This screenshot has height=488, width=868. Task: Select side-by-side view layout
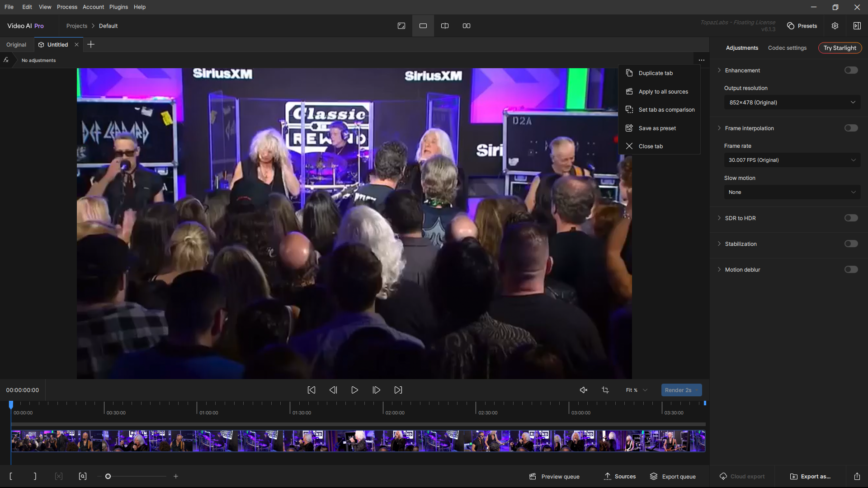point(467,26)
